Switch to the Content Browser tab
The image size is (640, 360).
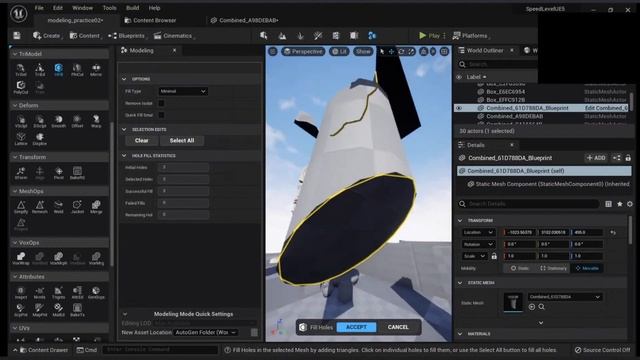[151, 20]
